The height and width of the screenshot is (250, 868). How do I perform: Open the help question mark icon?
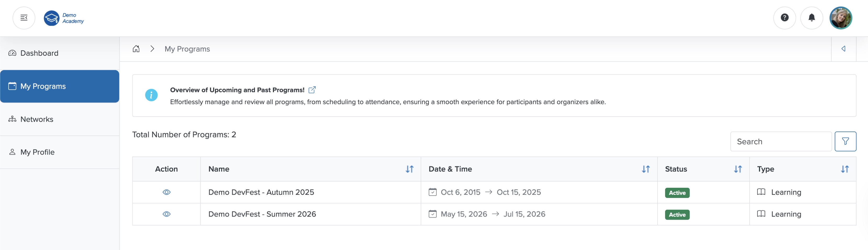click(784, 18)
